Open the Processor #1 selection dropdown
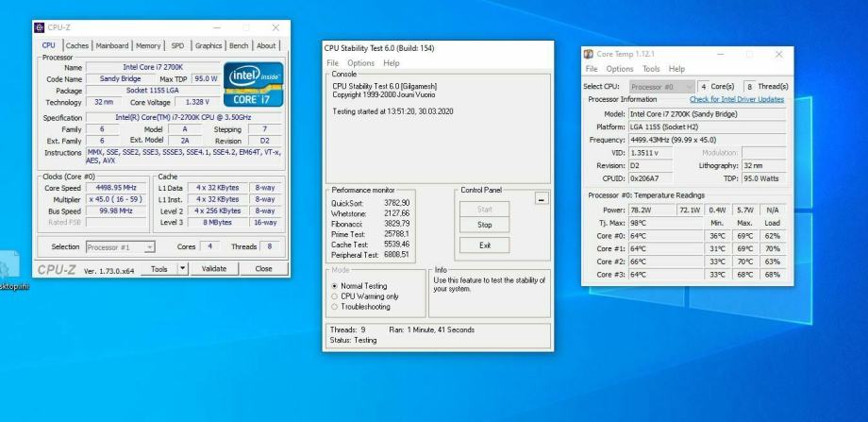This screenshot has height=422, width=868. (x=121, y=246)
